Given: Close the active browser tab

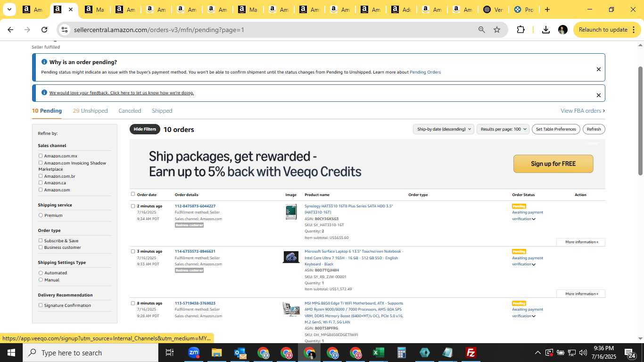Looking at the screenshot, I should tap(71, 9).
